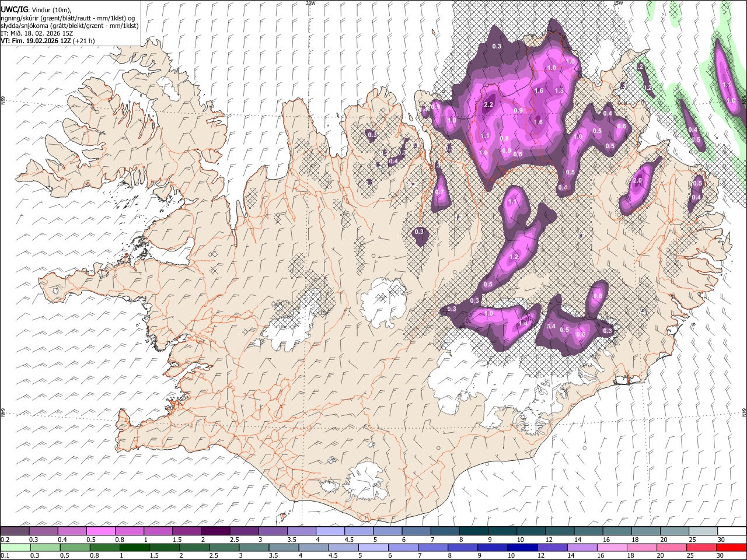The image size is (747, 560).
Task: Choose the 3 swatch in the lower legend row
Action: point(253,547)
